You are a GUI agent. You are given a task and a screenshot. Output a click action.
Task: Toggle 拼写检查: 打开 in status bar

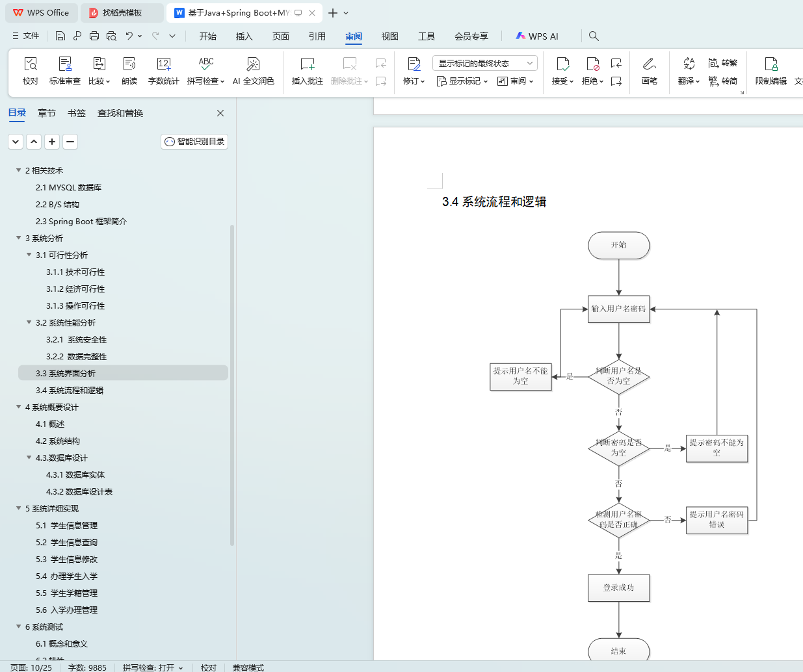coord(153,667)
